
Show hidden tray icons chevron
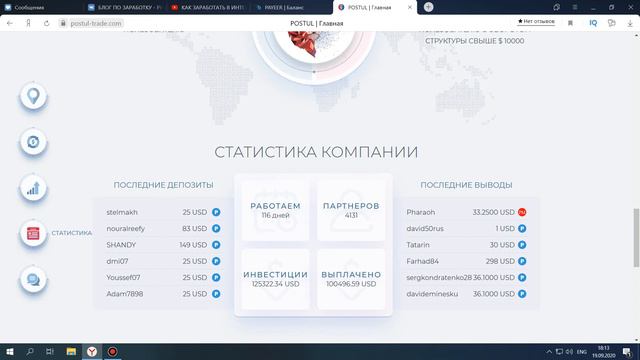[549, 351]
